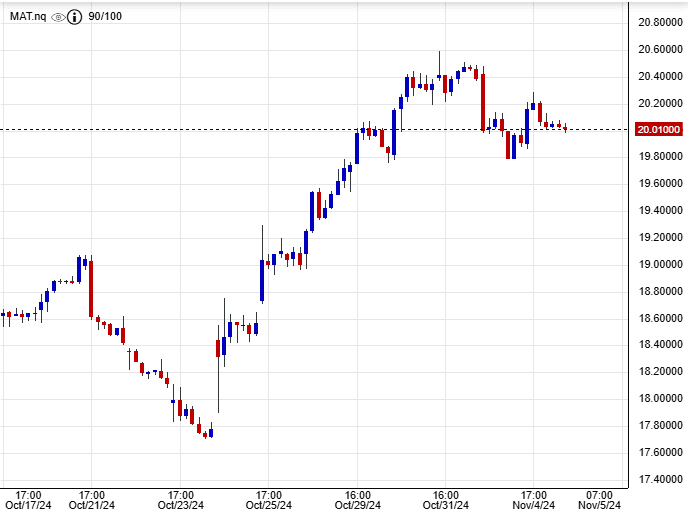Click the tall red candle after Oct/21 peak
Image resolution: width=688 pixels, height=512 pixels.
click(91, 288)
